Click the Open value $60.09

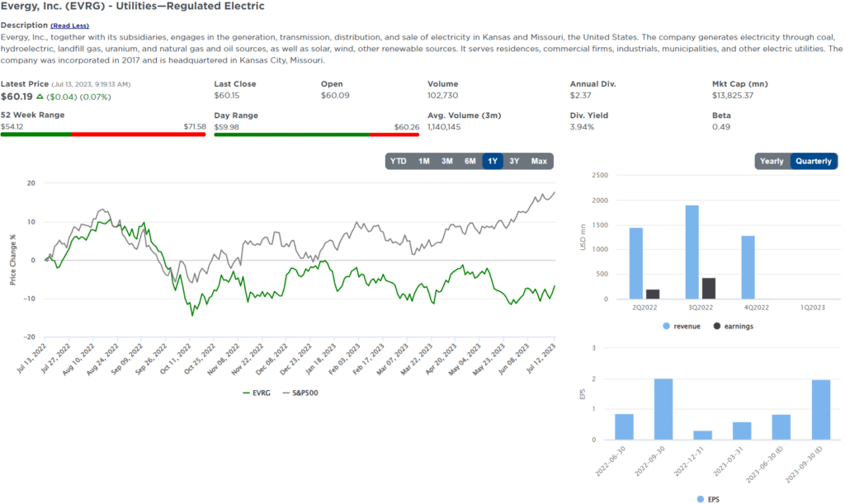pyautogui.click(x=335, y=96)
